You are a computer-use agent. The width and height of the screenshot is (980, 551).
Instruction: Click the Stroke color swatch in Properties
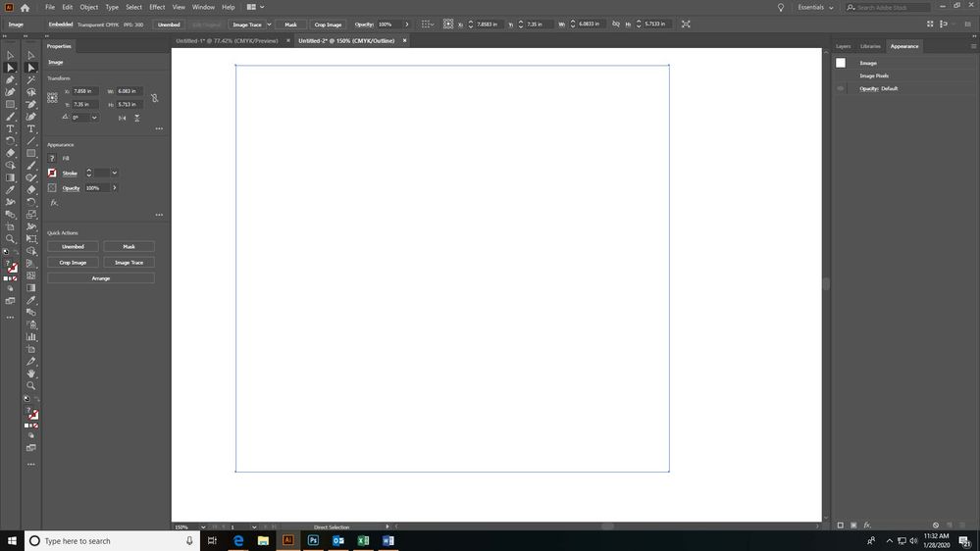click(x=53, y=174)
